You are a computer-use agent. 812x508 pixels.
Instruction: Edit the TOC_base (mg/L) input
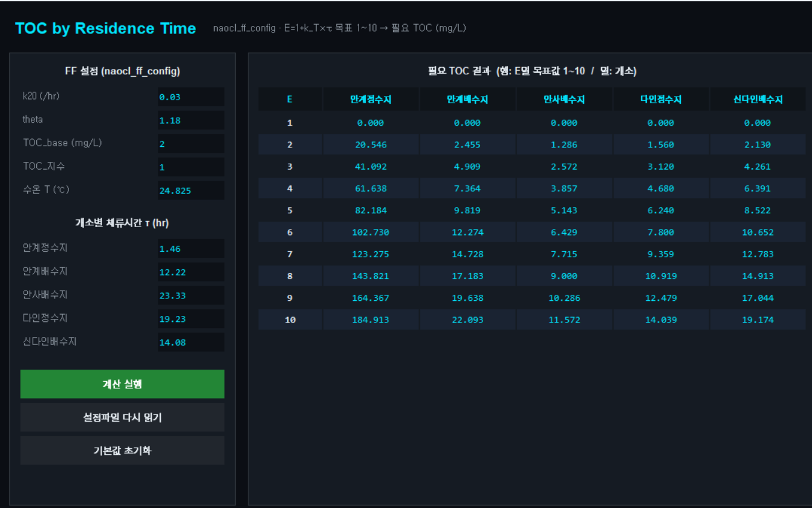[x=191, y=144]
